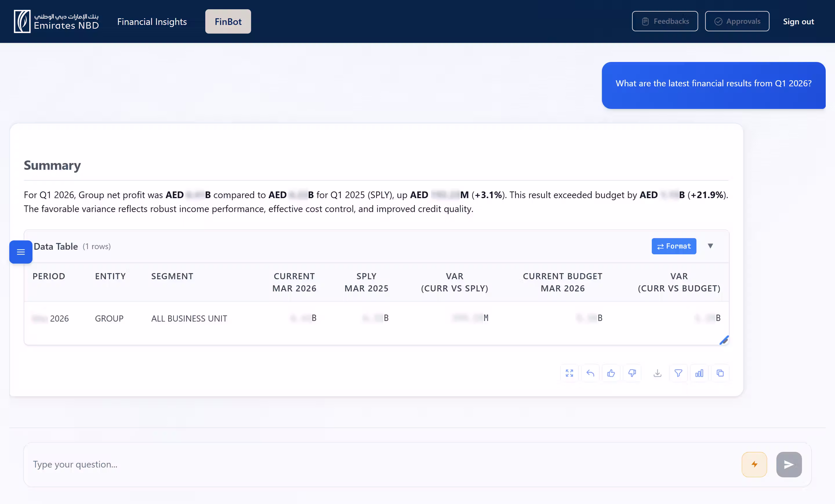
Task: Click the Summary heading
Action: click(52, 165)
